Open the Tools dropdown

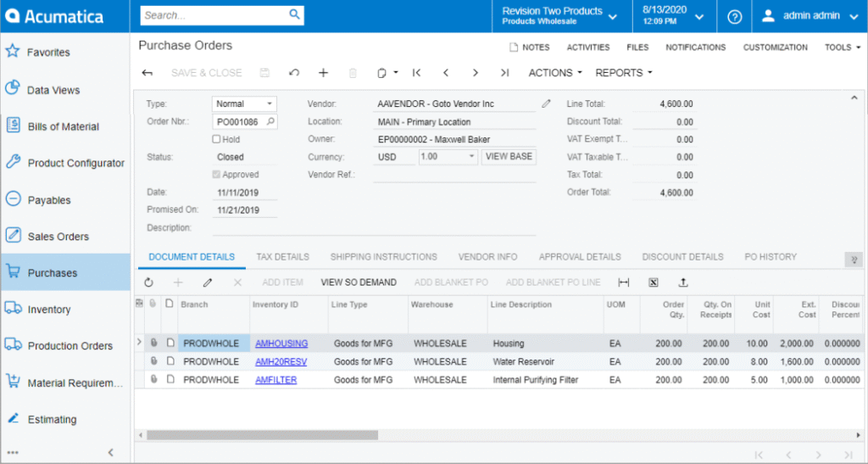point(841,48)
